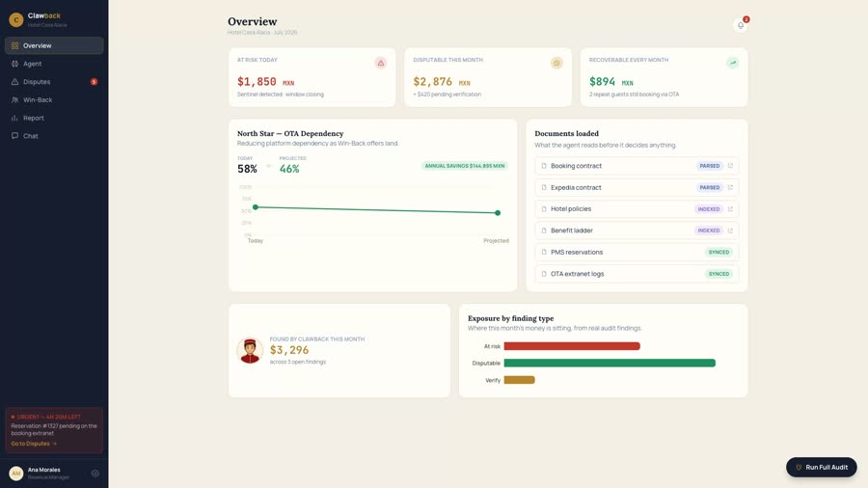Viewport: 868px width, 488px height.
Task: Click the Clawback logo icon
Action: (x=16, y=20)
